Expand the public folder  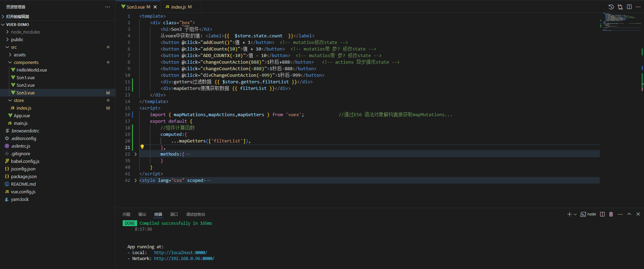58,39
